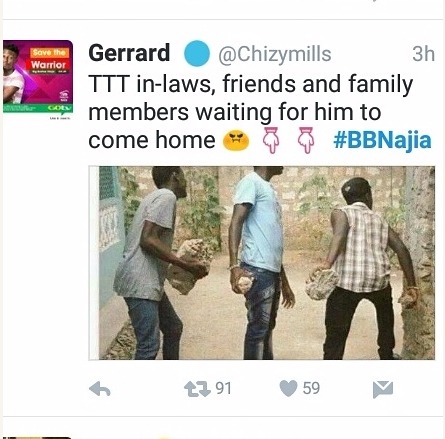Open tweet text about TTT in-laws

(x=251, y=112)
